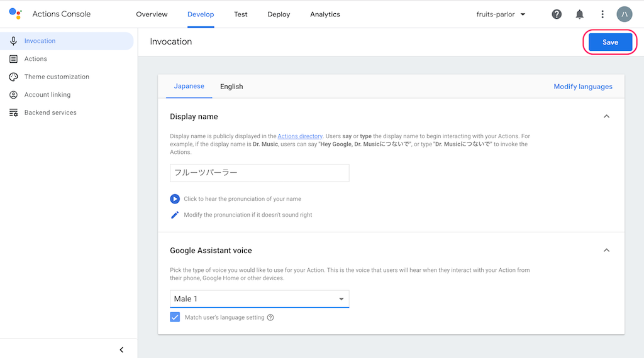Click the Backend services settings-list icon
The width and height of the screenshot is (644, 358).
pos(14,113)
